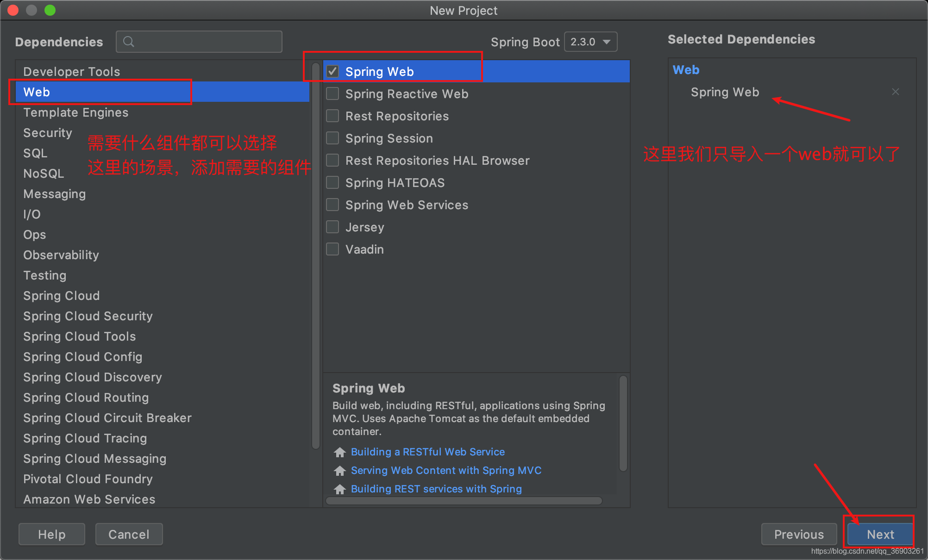Select the NoSQL category
928x560 pixels.
point(163,173)
